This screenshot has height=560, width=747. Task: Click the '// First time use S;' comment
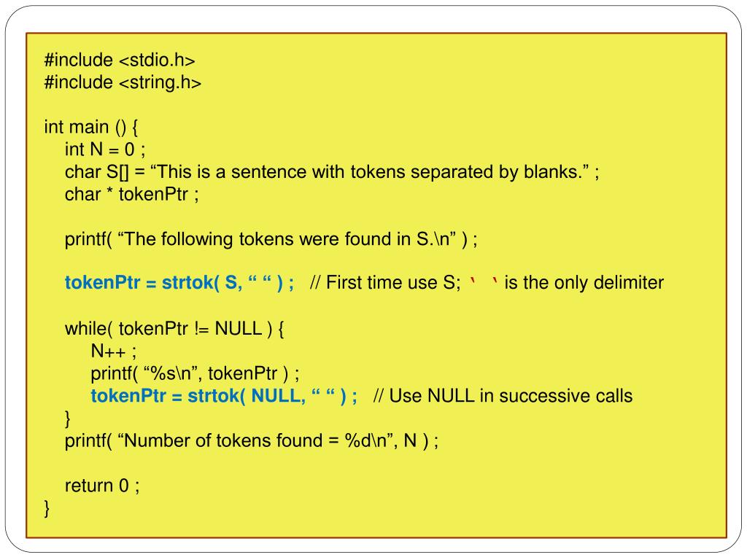coord(385,283)
